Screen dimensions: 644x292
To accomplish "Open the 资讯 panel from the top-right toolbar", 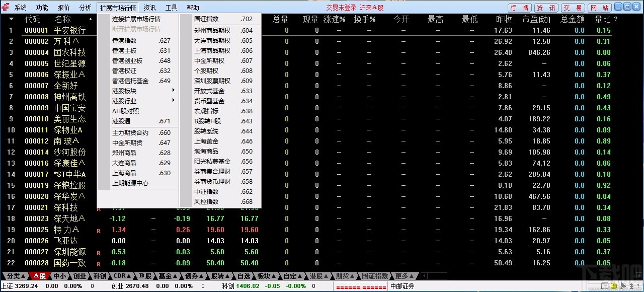I will click(x=545, y=7).
